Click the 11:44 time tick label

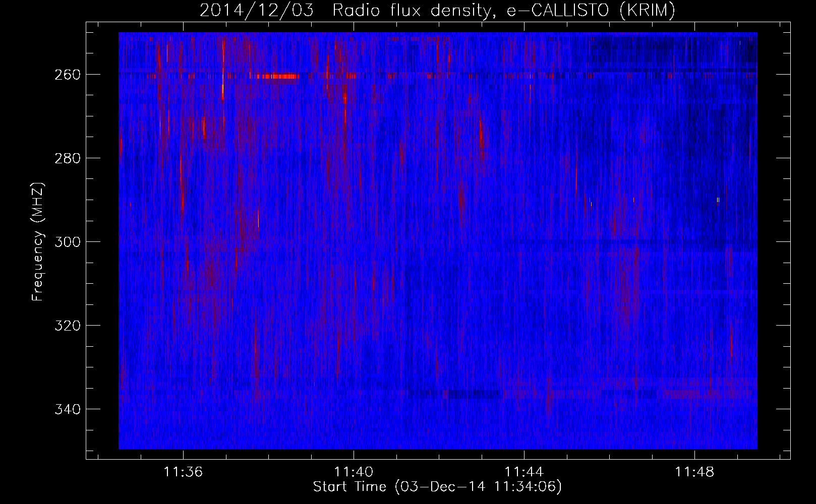524,472
